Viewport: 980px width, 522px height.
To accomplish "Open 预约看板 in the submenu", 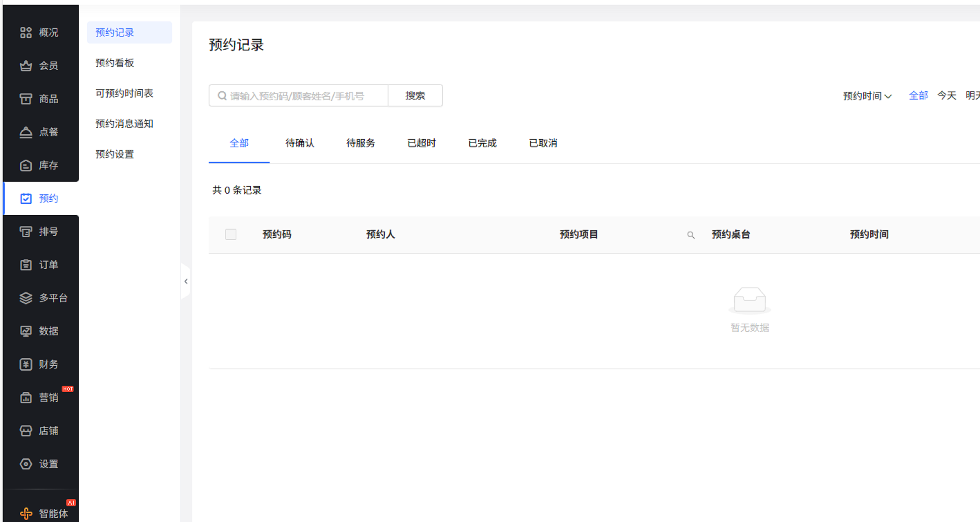I will tap(114, 63).
